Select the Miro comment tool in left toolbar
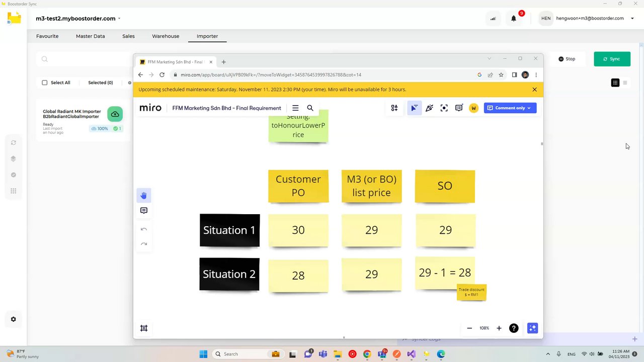644x362 pixels. (x=144, y=211)
